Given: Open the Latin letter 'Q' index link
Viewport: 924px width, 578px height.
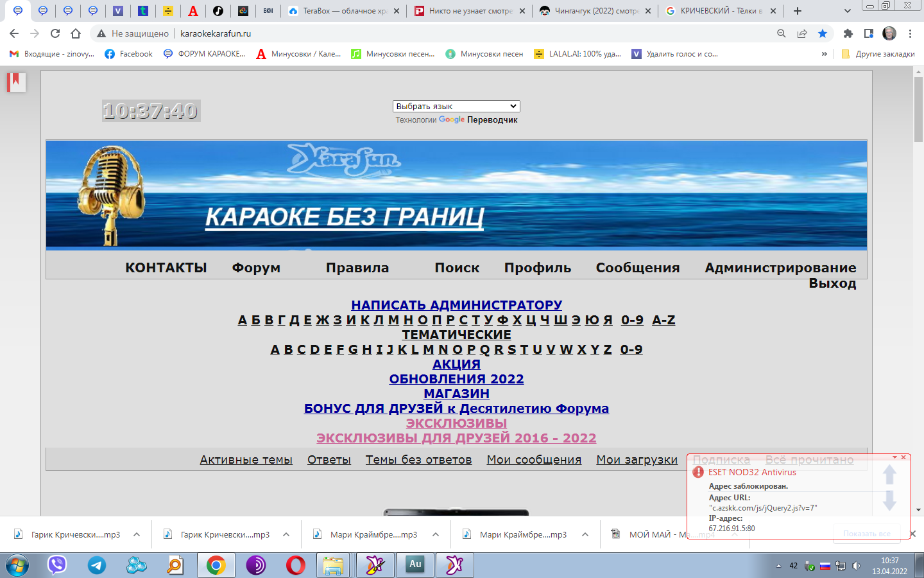Looking at the screenshot, I should [484, 349].
